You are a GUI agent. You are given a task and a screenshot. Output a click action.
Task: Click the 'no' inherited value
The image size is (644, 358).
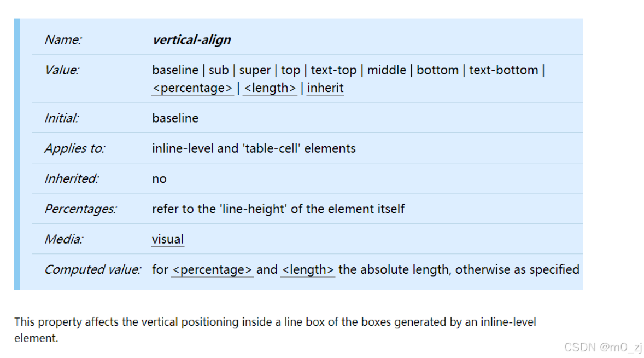[x=159, y=179]
